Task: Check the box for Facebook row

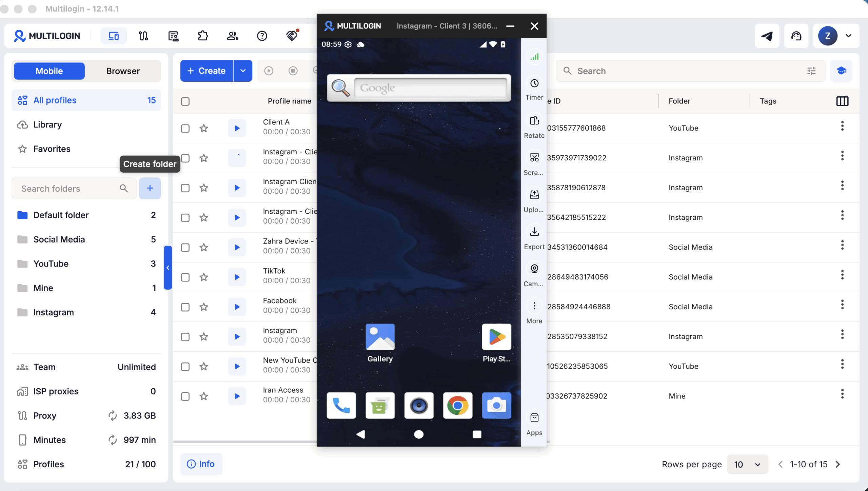Action: 185,307
